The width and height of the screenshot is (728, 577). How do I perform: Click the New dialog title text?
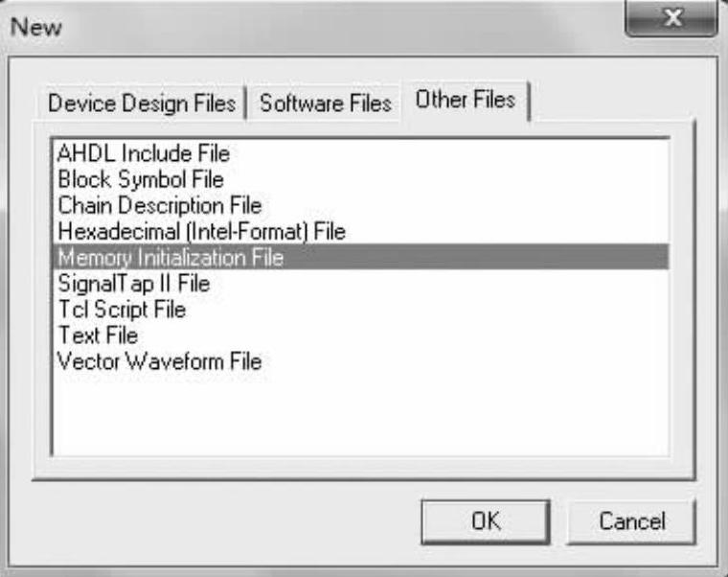pos(35,27)
